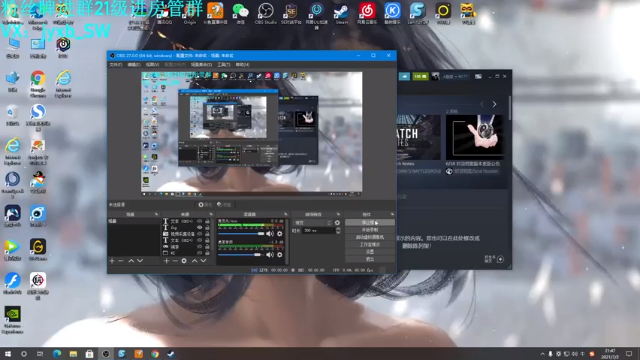The height and width of the screenshot is (360, 640).
Task: Open the View menu in OBS
Action: pyautogui.click(x=152, y=65)
